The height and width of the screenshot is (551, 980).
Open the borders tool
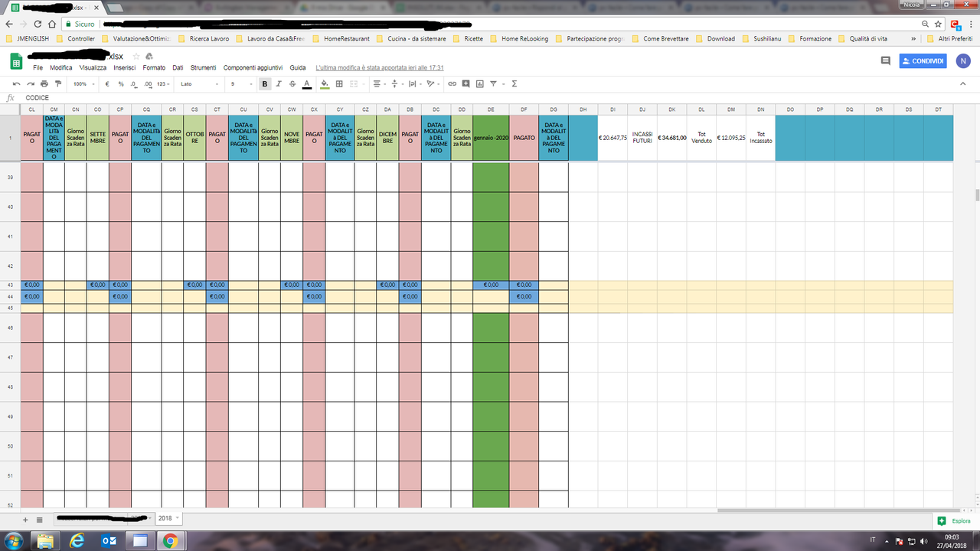pyautogui.click(x=340, y=83)
